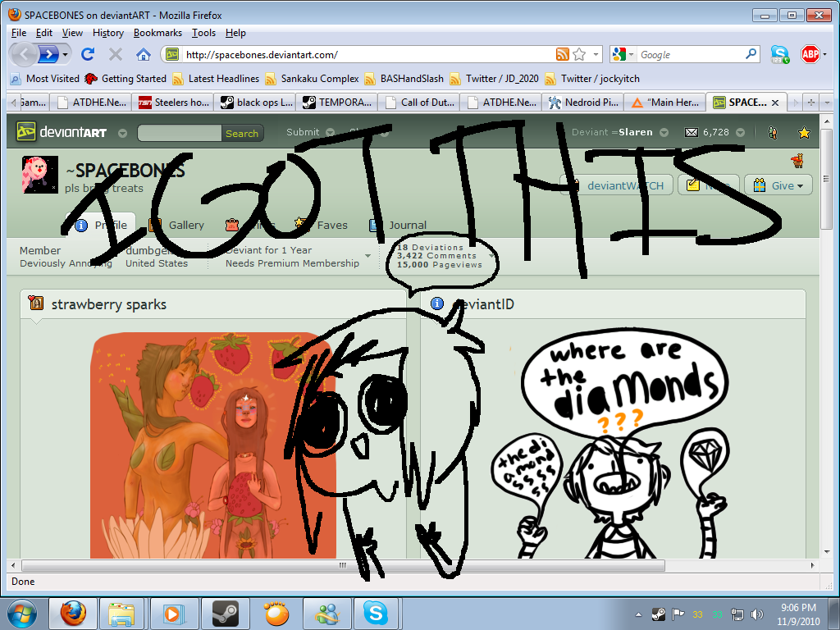Open the Google search engine selector
This screenshot has width=840, height=630.
(623, 54)
